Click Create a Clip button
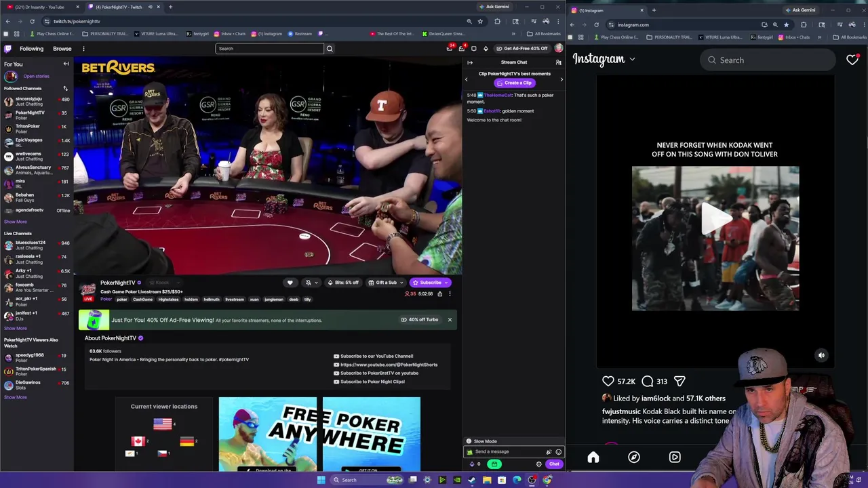868x488 pixels. tap(513, 83)
